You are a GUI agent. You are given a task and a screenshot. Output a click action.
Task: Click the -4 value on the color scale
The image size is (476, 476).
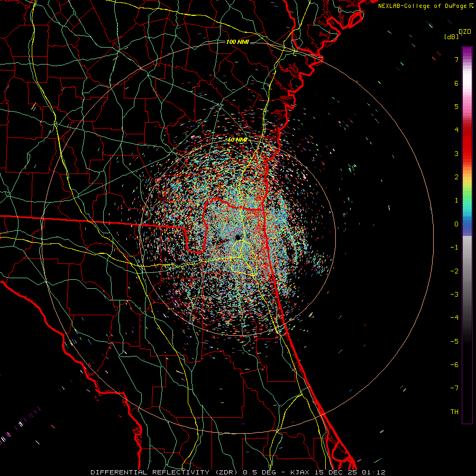(x=454, y=318)
